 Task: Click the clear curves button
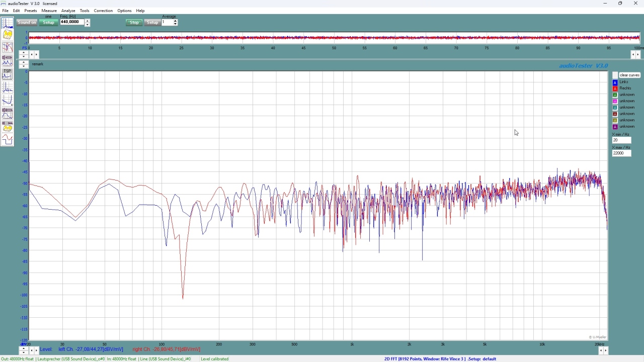[x=629, y=75]
